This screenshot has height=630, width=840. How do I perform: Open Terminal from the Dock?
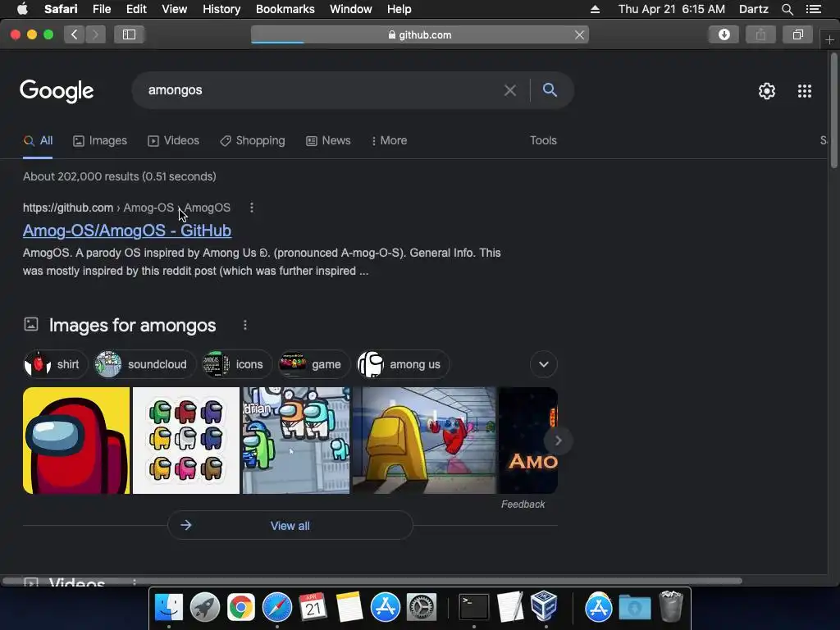click(474, 608)
